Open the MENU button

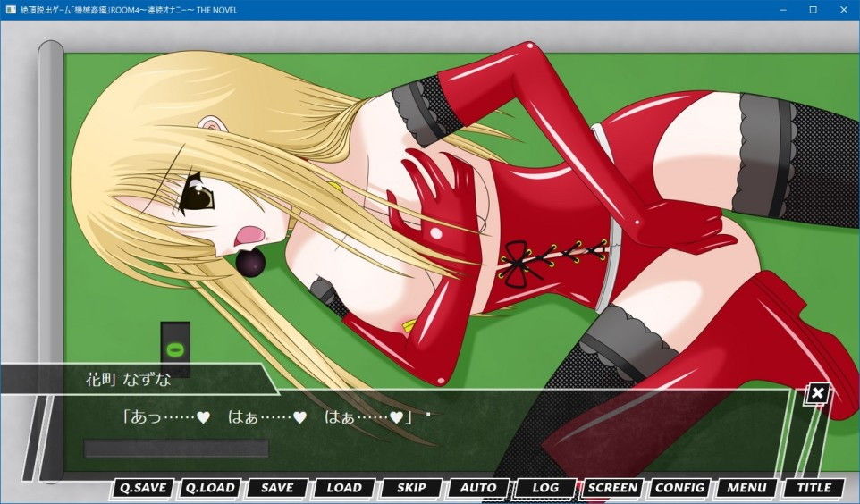[746, 488]
